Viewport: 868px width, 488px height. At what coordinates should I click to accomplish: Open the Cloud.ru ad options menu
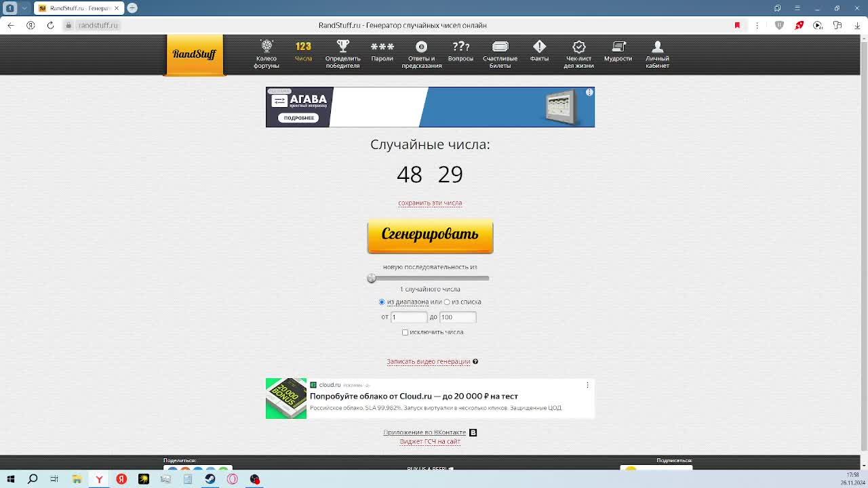coord(587,385)
